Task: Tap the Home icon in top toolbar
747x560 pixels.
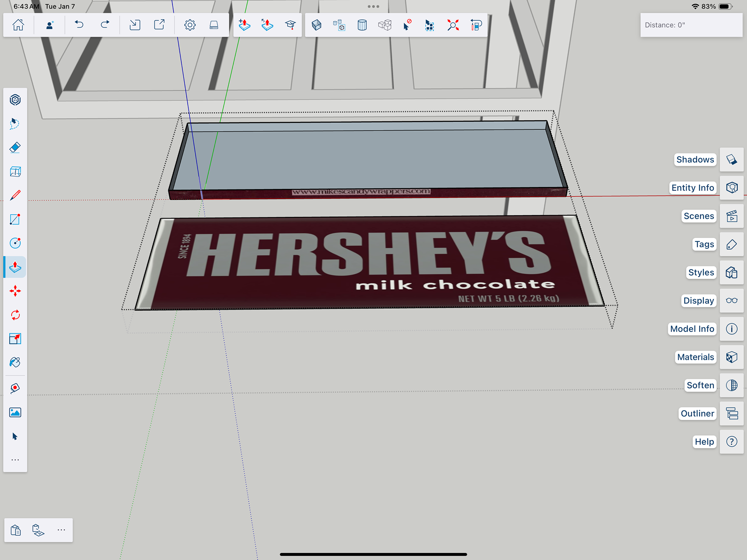Action: coord(18,25)
